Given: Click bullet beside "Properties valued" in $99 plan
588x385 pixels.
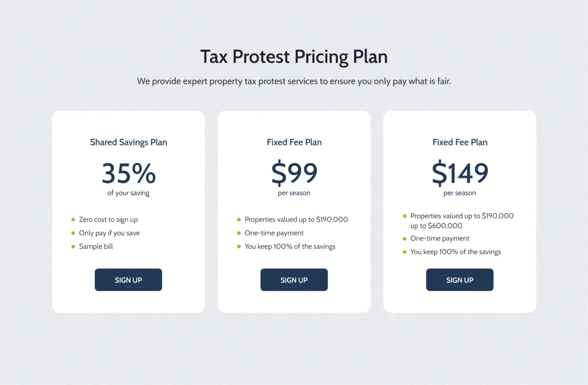Looking at the screenshot, I should [x=239, y=220].
